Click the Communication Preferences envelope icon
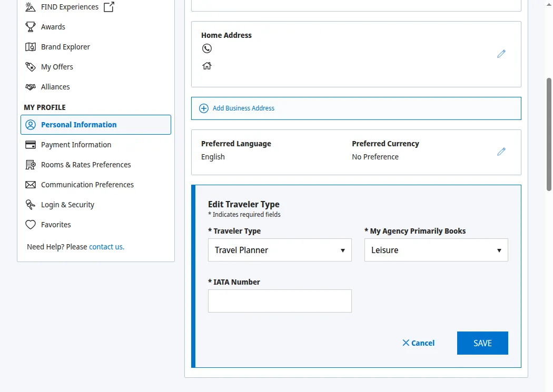The height and width of the screenshot is (392, 553). point(31,185)
